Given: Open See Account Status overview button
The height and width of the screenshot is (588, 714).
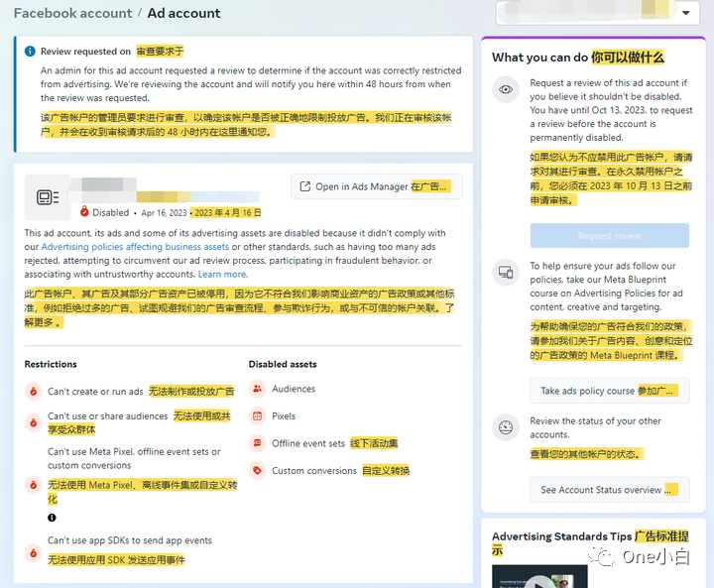Looking at the screenshot, I should (609, 490).
